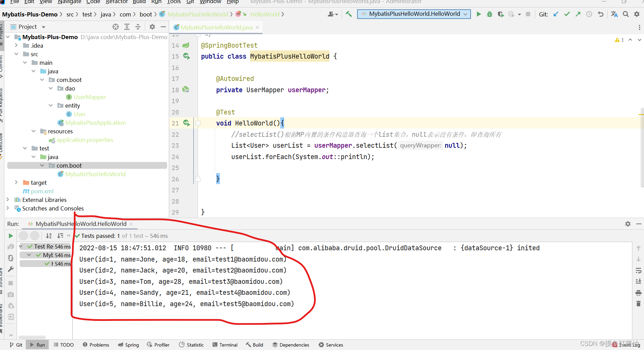Select opened file locate icon in Project panel
The image size is (644, 350).
[x=116, y=27]
